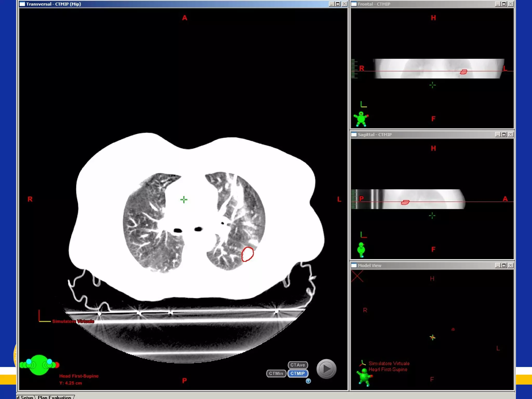
Task: Click the sagittal view orientation figure
Action: pyautogui.click(x=361, y=250)
